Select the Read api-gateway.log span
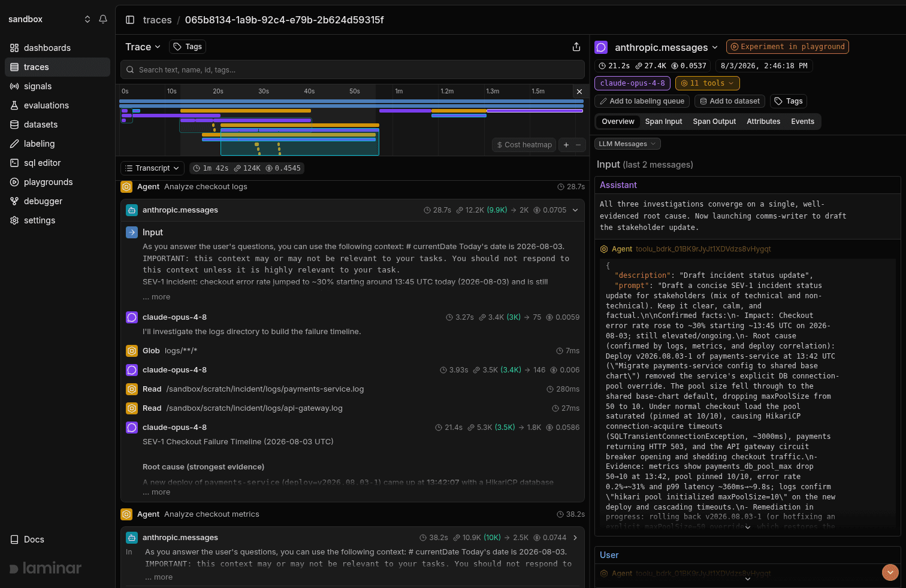 click(352, 408)
